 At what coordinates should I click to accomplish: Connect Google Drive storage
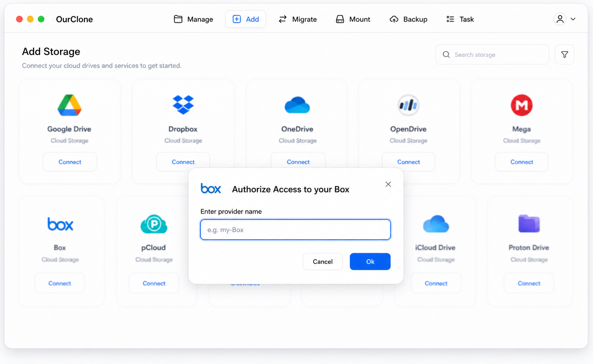point(70,162)
